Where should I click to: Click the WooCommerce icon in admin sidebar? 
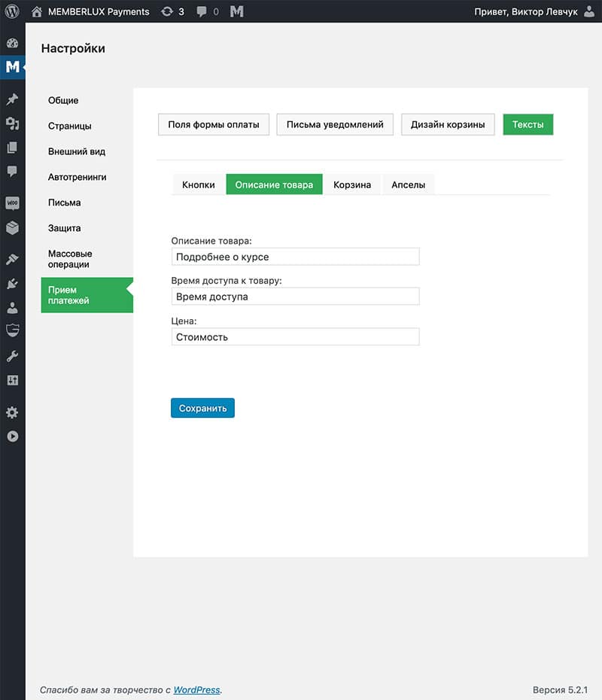12,203
